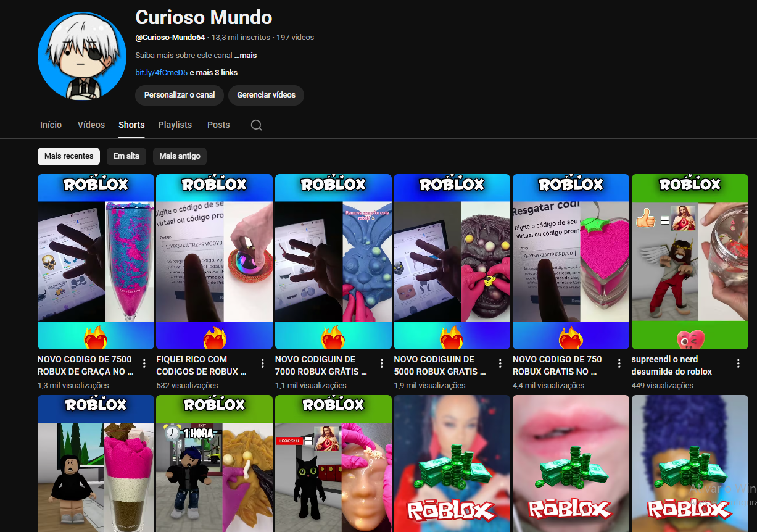The height and width of the screenshot is (532, 757).
Task: Open the channel search magnifier icon
Action: 257,125
